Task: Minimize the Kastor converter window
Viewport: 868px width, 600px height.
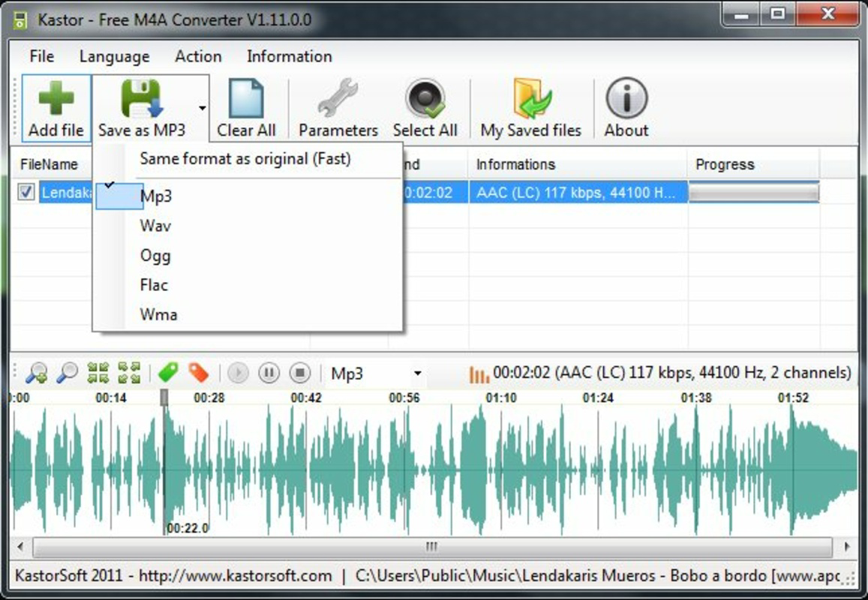Action: click(740, 13)
